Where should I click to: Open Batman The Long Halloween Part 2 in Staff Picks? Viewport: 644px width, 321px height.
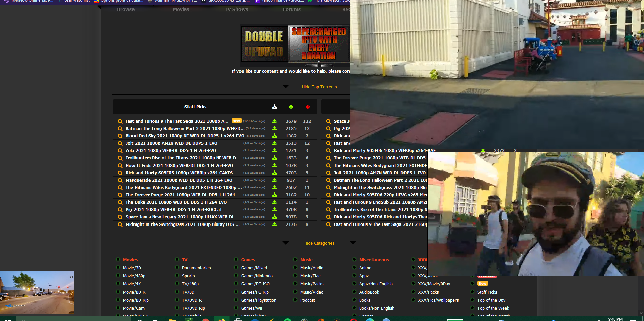click(x=185, y=129)
